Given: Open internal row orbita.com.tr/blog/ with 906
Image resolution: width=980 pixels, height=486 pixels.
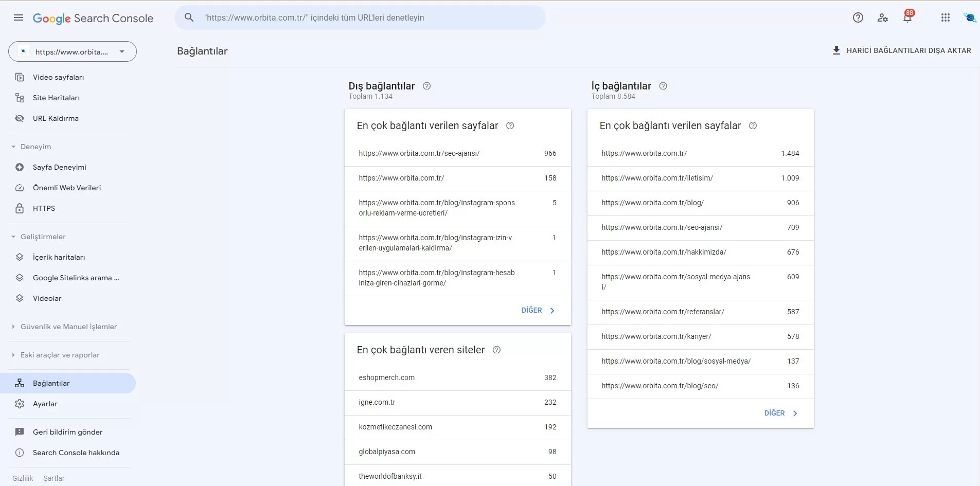Looking at the screenshot, I should (701, 203).
